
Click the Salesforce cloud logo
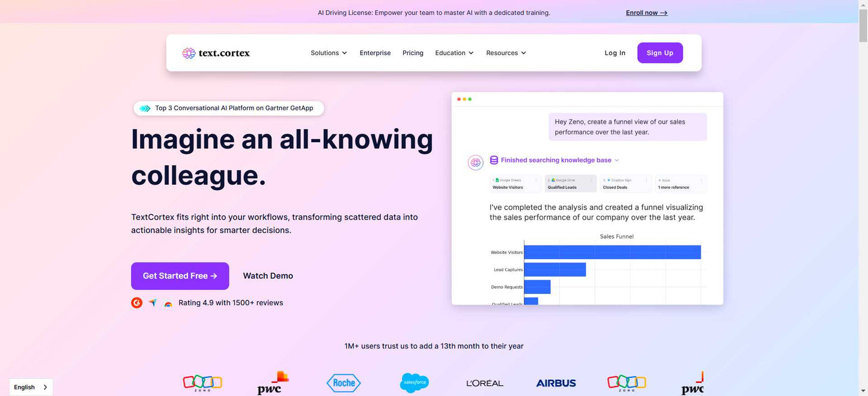(x=414, y=383)
